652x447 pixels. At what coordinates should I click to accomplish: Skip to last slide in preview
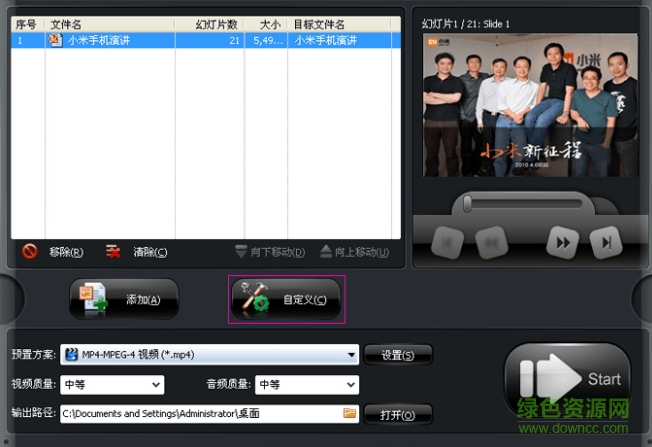[x=604, y=241]
